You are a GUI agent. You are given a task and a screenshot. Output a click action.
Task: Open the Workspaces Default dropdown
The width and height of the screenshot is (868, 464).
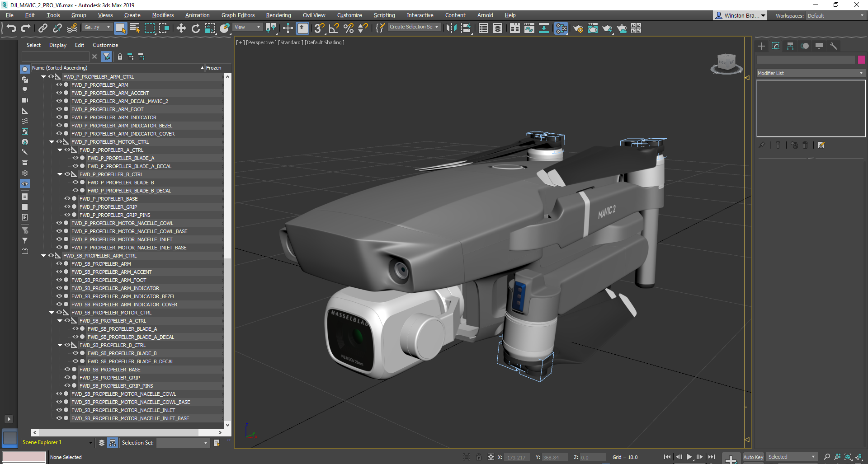pos(835,16)
